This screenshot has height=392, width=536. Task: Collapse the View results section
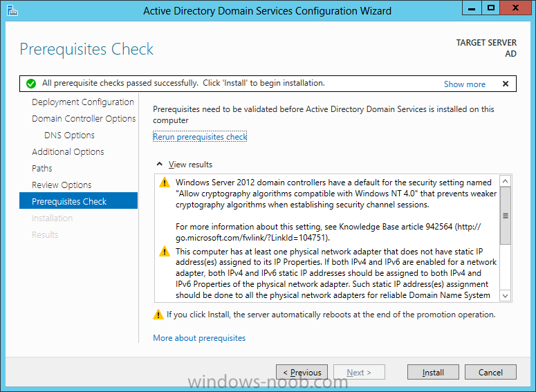[159, 165]
